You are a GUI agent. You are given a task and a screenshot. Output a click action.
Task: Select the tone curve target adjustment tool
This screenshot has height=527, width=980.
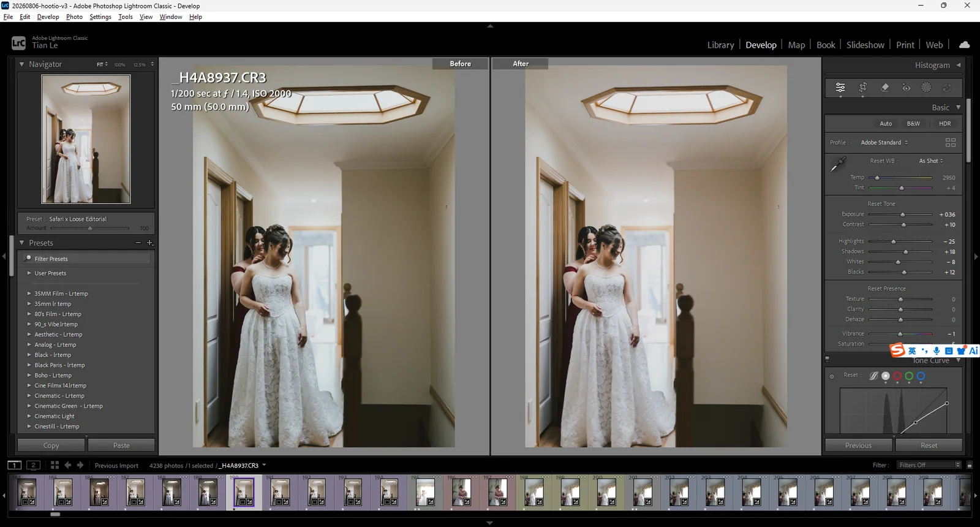click(x=832, y=376)
